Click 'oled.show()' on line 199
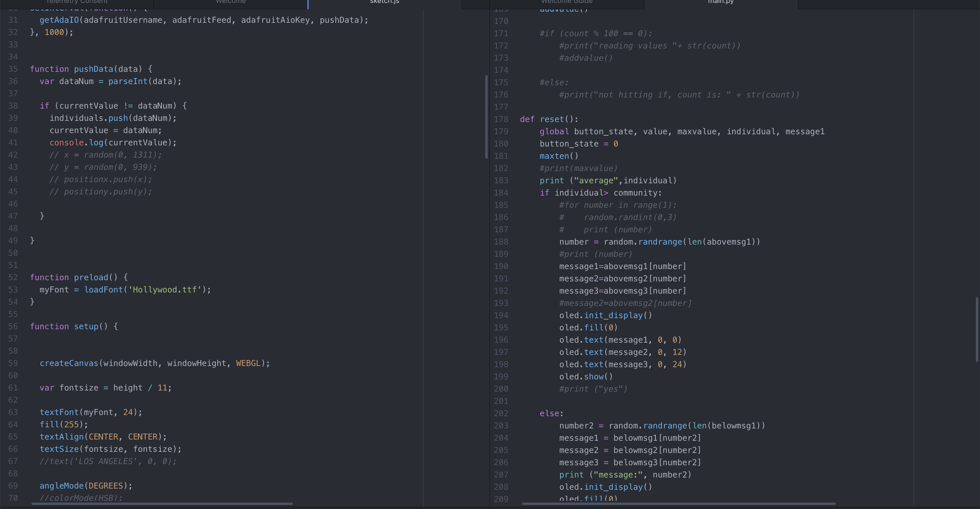The image size is (980, 509). coord(586,376)
